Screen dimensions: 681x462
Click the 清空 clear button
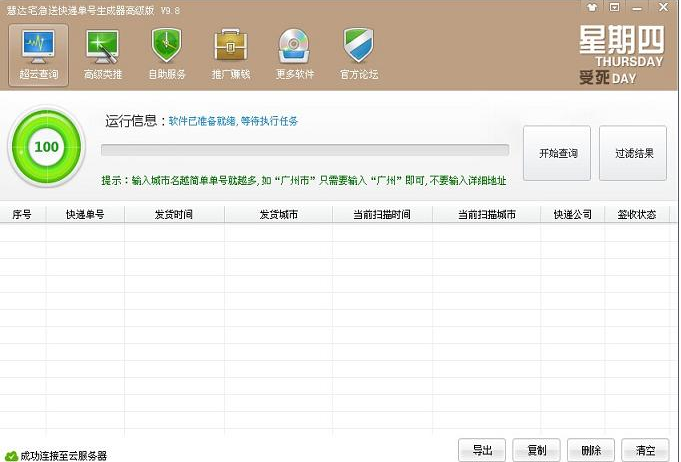pyautogui.click(x=644, y=450)
